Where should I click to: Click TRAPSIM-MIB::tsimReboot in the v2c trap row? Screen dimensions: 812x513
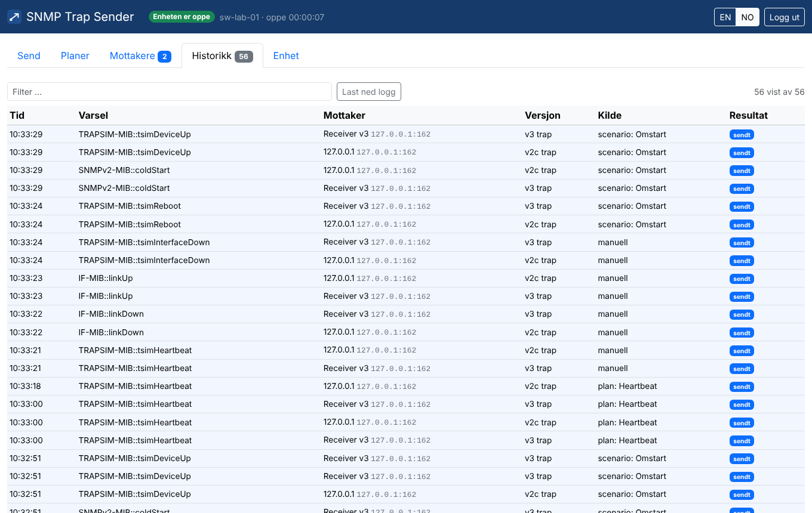[130, 224]
